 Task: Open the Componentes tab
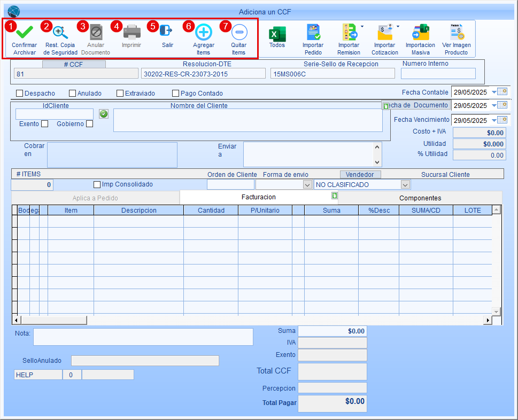click(420, 198)
